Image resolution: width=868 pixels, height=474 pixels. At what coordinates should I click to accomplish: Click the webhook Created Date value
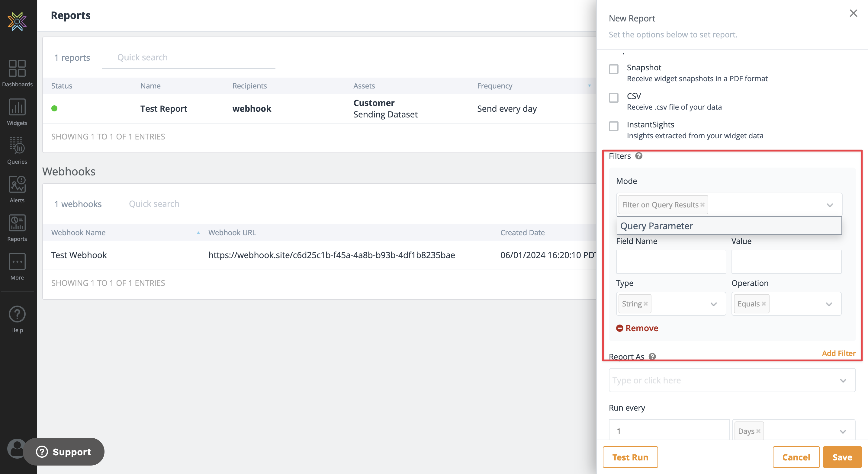point(548,255)
